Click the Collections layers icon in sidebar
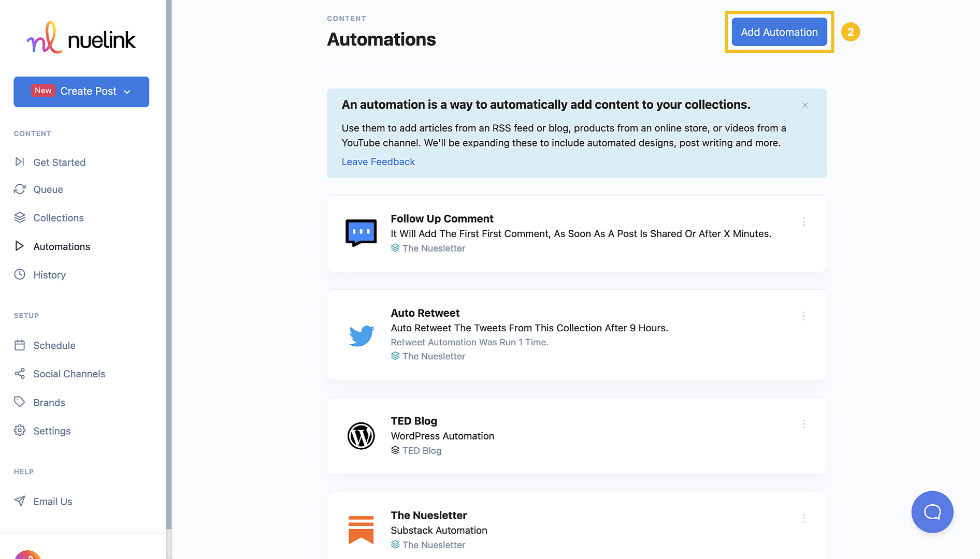Screen dimensions: 980x559 click(20, 217)
